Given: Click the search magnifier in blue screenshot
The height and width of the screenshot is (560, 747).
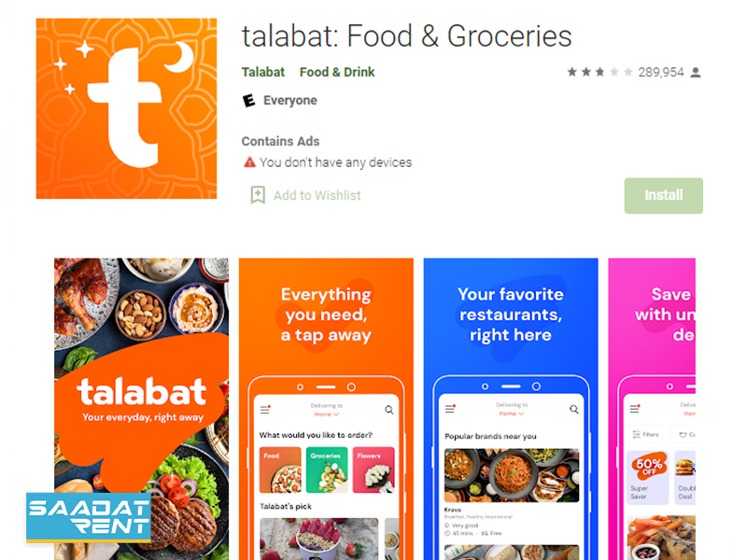Looking at the screenshot, I should [x=574, y=409].
